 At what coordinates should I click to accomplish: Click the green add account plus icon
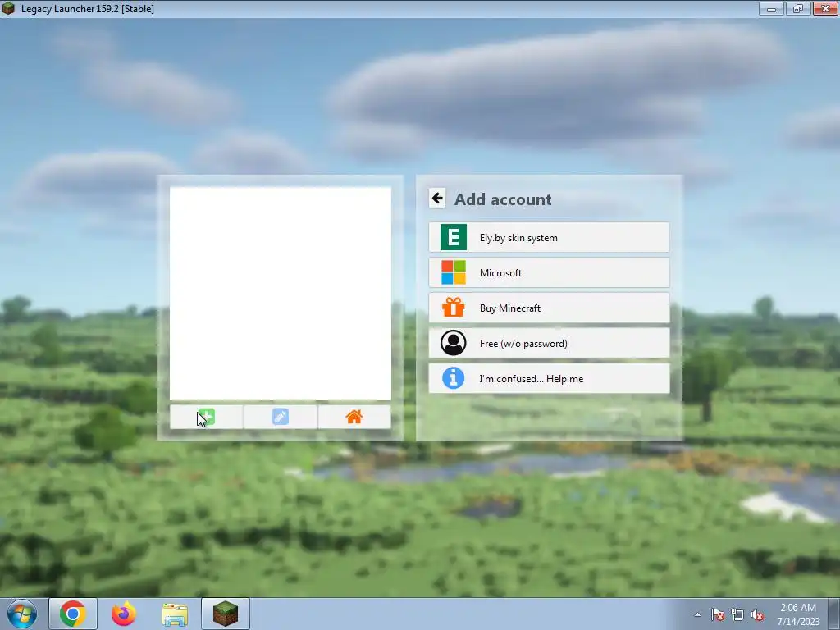[x=206, y=417]
